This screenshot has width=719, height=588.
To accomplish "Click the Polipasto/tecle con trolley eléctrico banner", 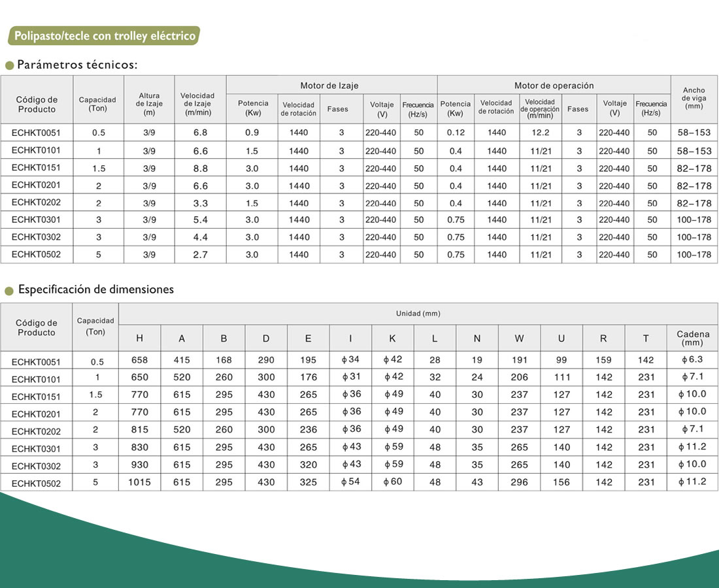I will point(104,36).
